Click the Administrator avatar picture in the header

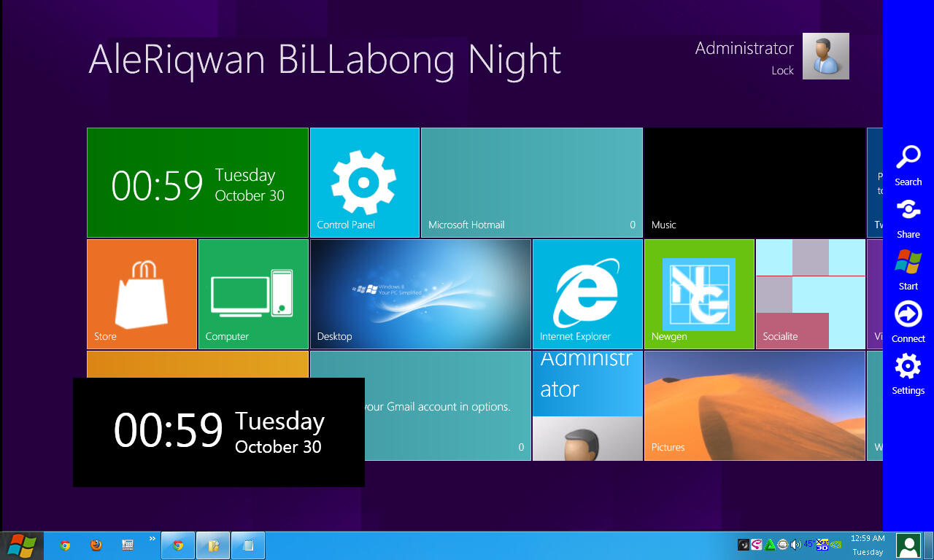click(826, 56)
